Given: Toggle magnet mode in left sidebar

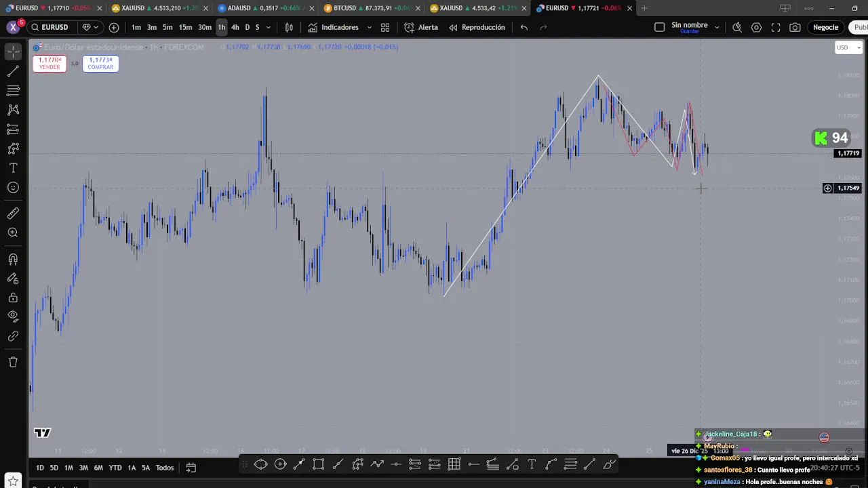Looking at the screenshot, I should (13, 259).
